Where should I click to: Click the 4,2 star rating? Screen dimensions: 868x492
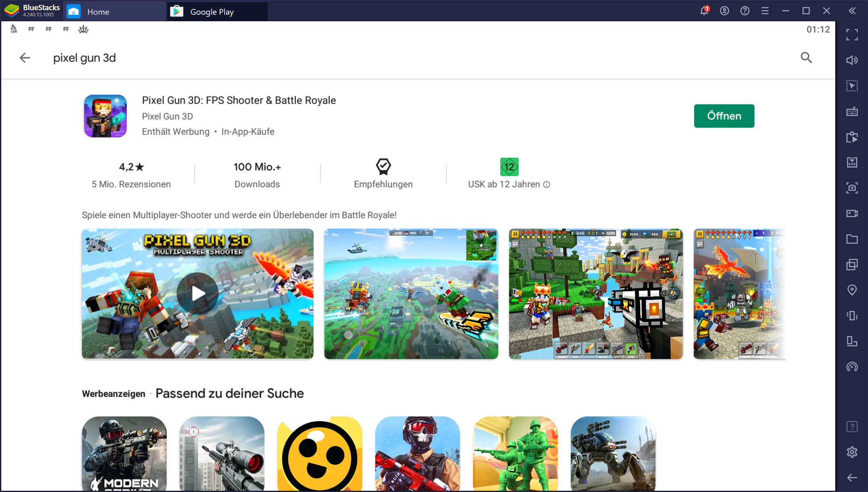[x=131, y=167]
